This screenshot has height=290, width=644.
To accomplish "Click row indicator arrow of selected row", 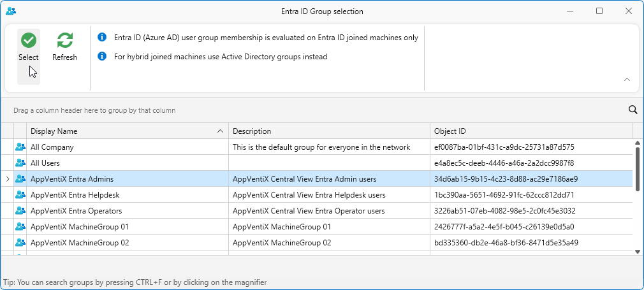I will 8,179.
